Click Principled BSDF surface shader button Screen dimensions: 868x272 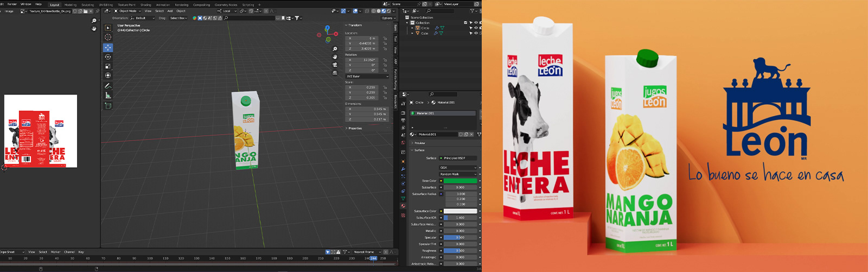point(458,158)
